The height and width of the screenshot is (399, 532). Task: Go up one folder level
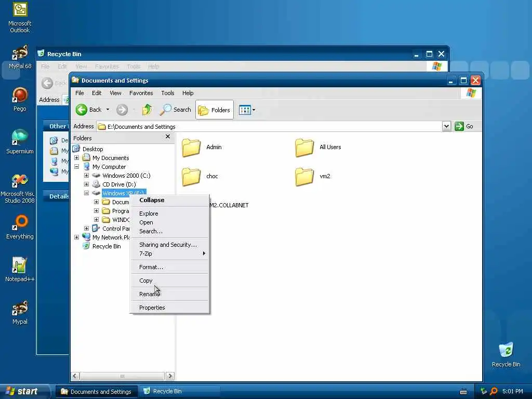click(x=147, y=110)
